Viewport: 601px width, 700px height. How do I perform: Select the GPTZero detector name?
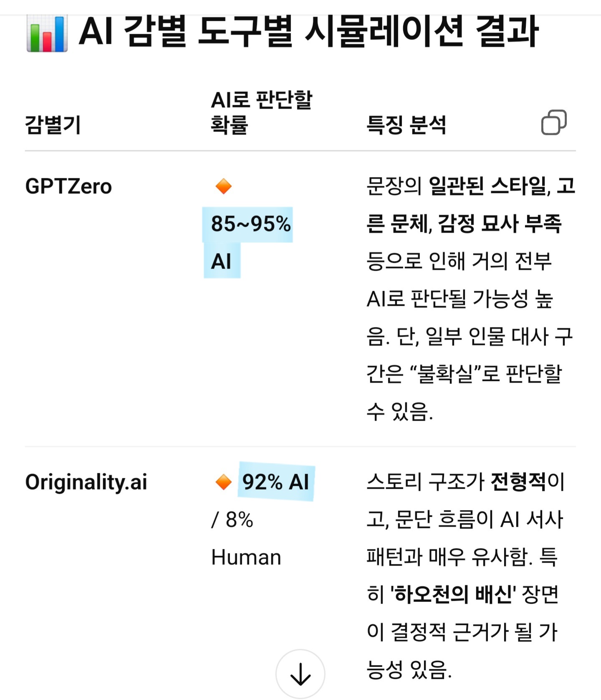pyautogui.click(x=68, y=186)
